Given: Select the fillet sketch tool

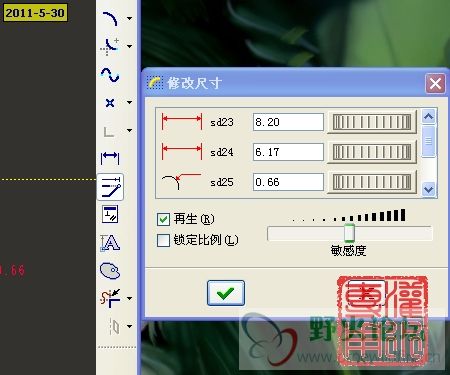Looking at the screenshot, I should [x=110, y=46].
